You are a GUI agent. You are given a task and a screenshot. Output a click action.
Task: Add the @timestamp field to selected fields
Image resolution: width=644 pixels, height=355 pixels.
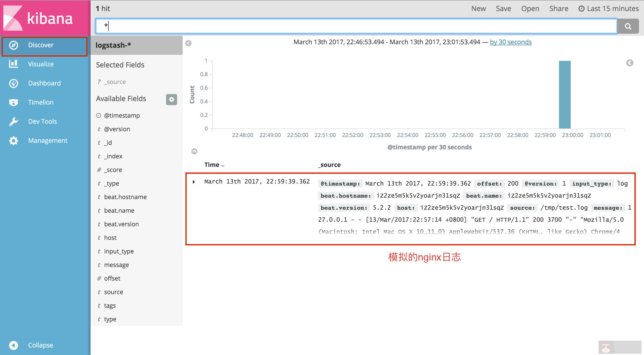[x=122, y=115]
